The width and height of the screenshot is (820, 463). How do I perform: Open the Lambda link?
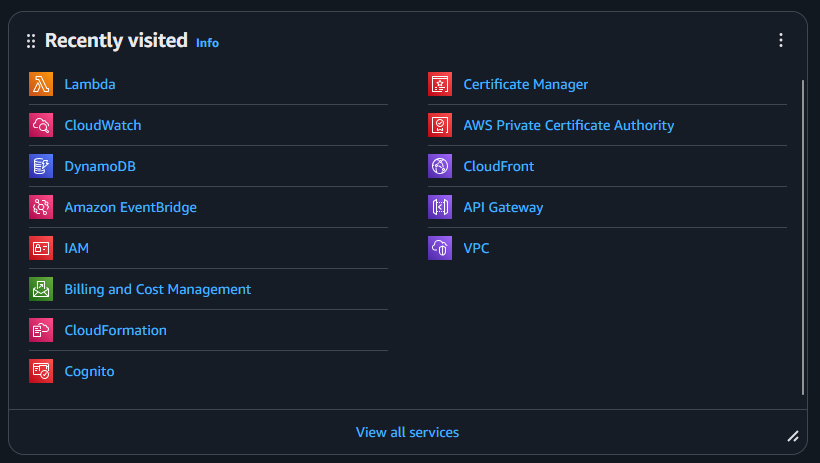pyautogui.click(x=90, y=84)
